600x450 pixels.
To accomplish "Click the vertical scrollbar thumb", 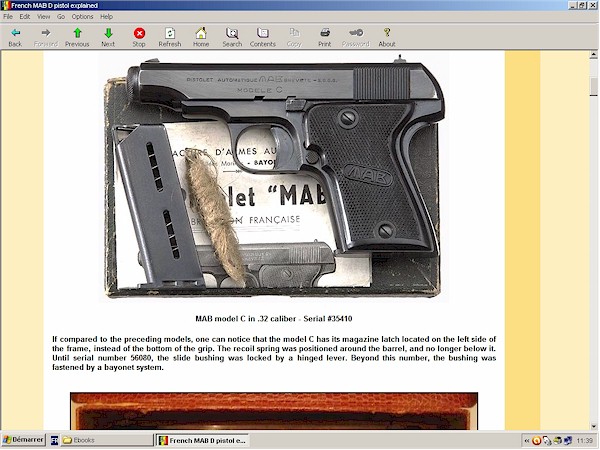I will pos(593,86).
